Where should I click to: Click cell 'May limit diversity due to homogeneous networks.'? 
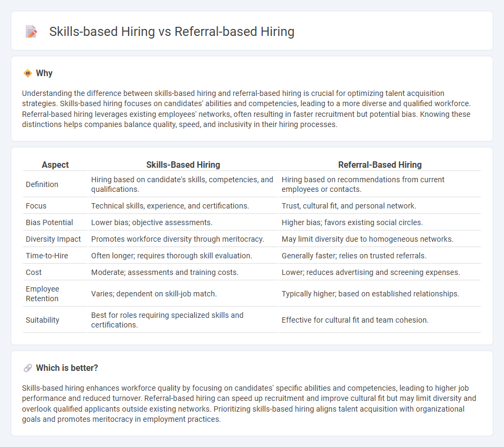pos(380,240)
